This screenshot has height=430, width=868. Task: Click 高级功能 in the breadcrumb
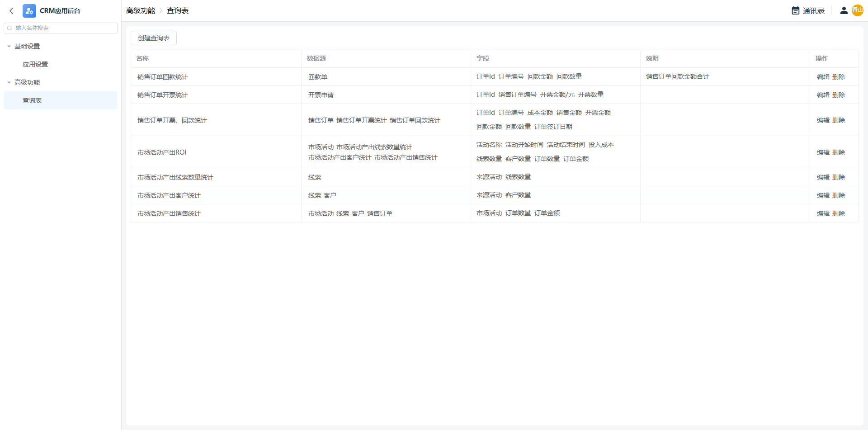[x=141, y=11]
